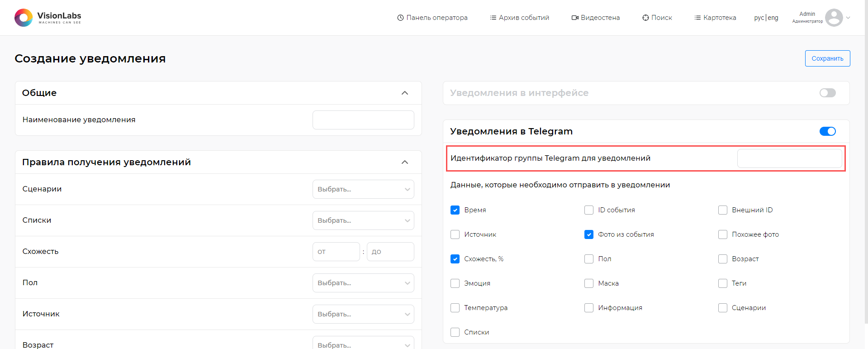868x349 pixels.
Task: Click the Уведомления в Telegram heading
Action: pyautogui.click(x=511, y=131)
